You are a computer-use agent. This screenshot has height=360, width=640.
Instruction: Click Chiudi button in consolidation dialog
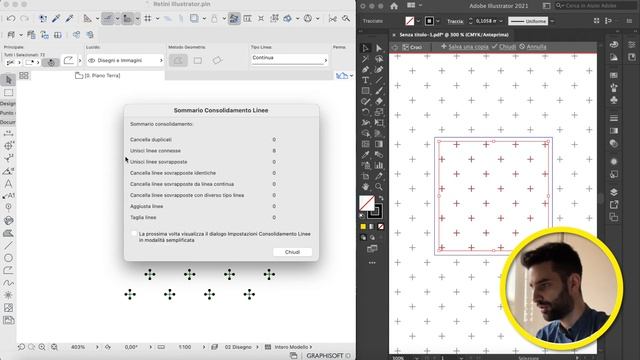[292, 252]
